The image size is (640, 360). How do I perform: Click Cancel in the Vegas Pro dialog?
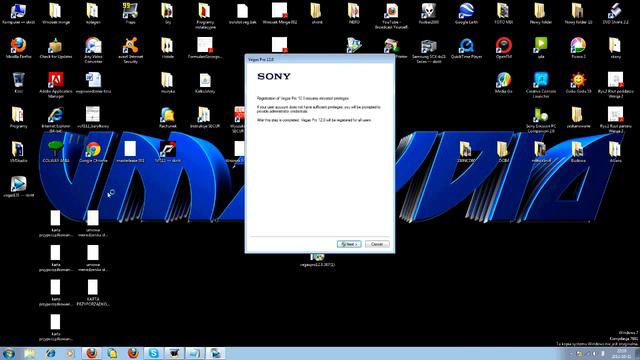[377, 244]
